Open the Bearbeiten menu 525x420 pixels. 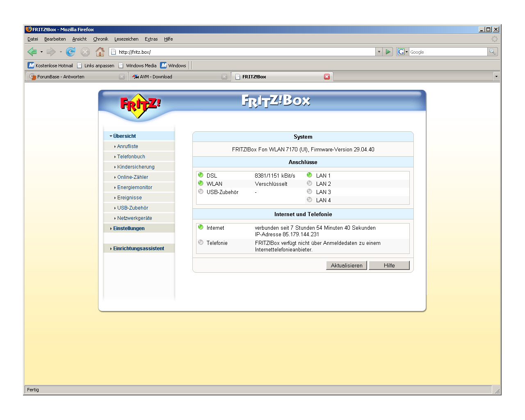55,39
